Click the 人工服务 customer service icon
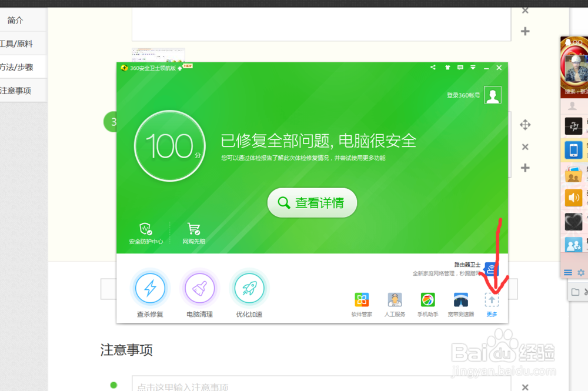Screen dimensions: 588x391 click(395, 301)
